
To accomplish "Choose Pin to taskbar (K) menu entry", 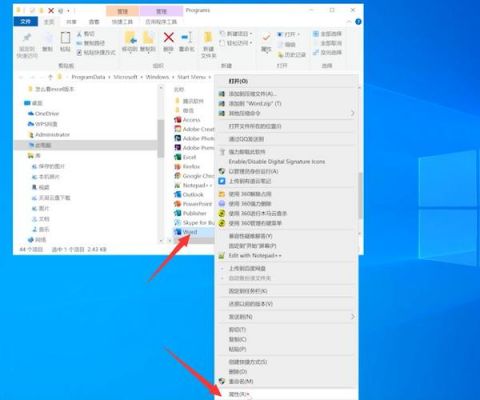I will click(x=286, y=291).
